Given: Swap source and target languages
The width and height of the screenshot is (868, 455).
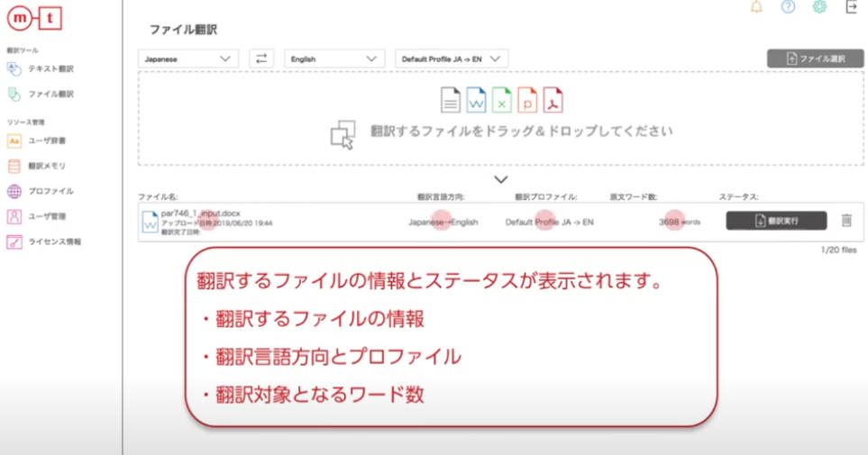Looking at the screenshot, I should pos(261,59).
